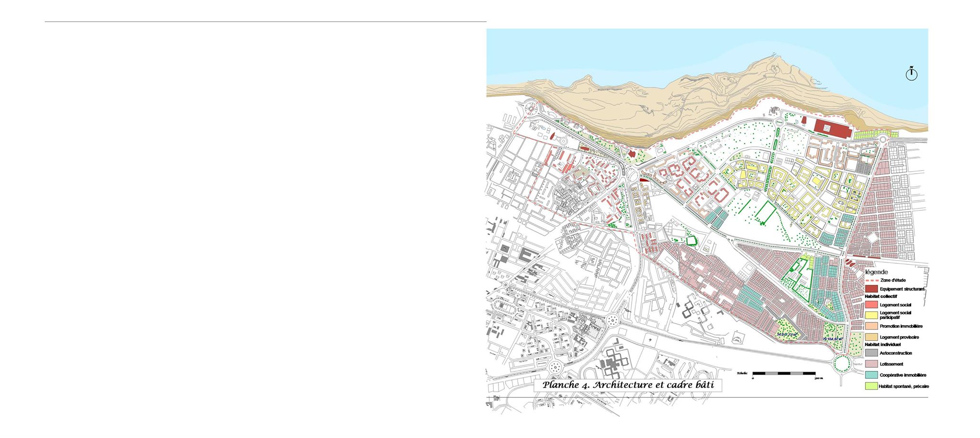Click the green-dotted roundabout at bottom right
This screenshot has width=980, height=438.
point(842,363)
